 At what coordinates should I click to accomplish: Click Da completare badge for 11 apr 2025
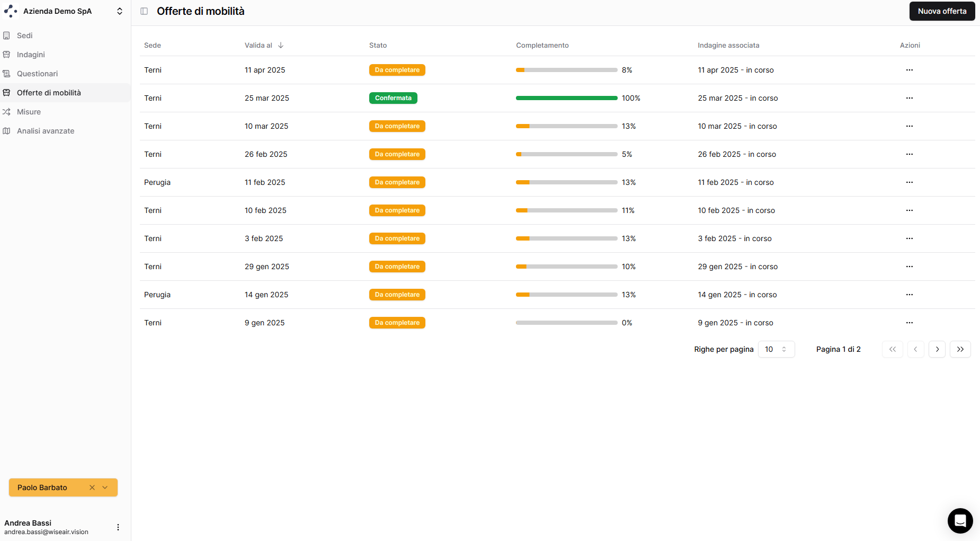click(397, 70)
